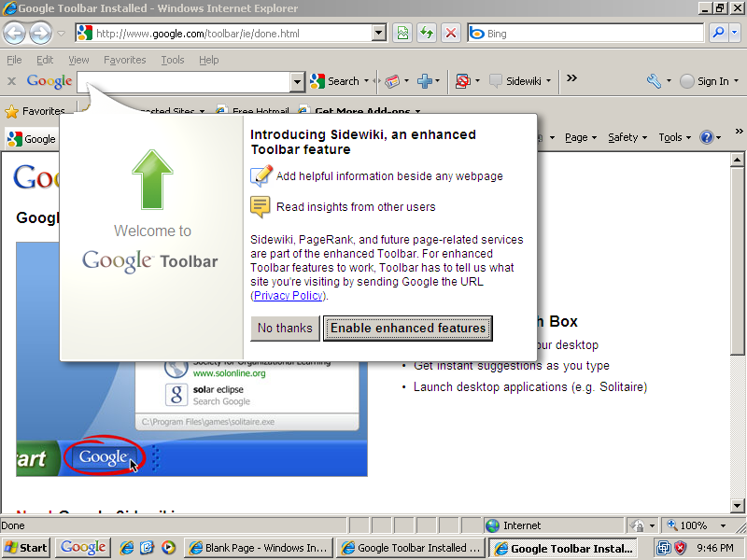This screenshot has width=747, height=560.
Task: Launch Outlook Express quick launch icon
Action: 148,548
